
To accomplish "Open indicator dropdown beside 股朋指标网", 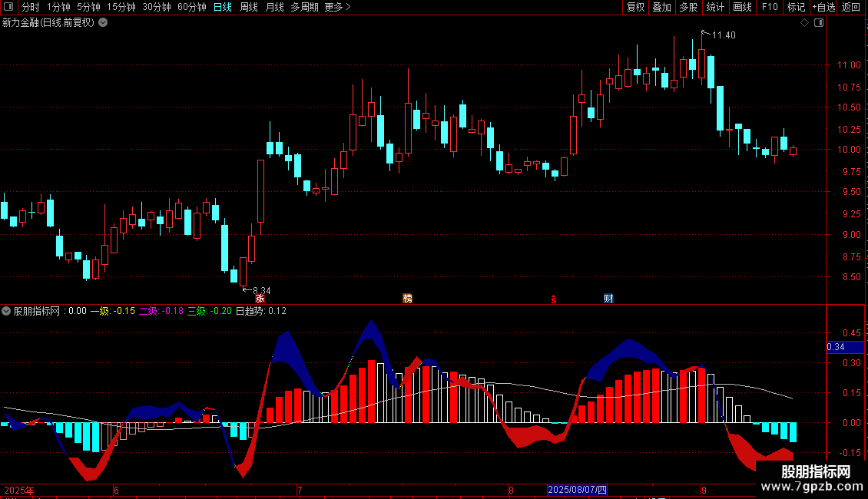I will (6, 311).
